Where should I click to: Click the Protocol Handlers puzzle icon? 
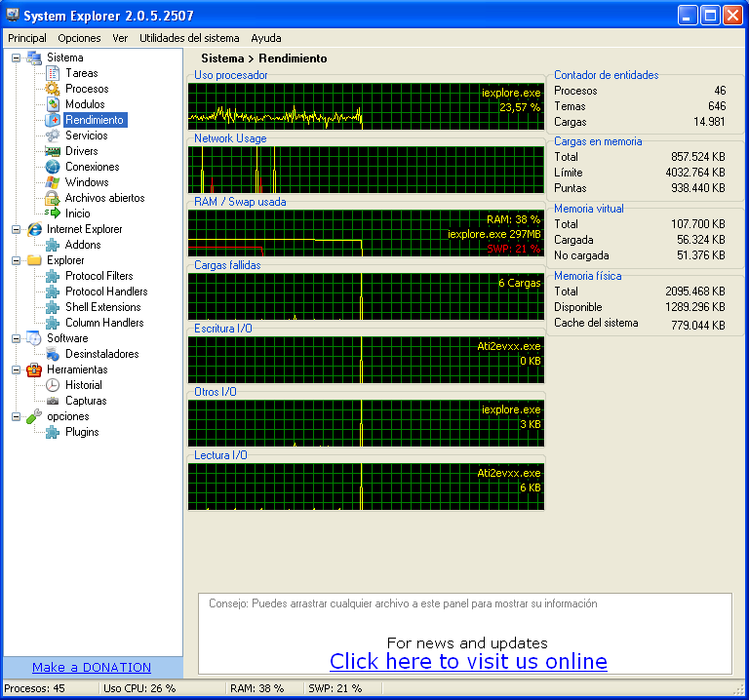click(x=53, y=292)
